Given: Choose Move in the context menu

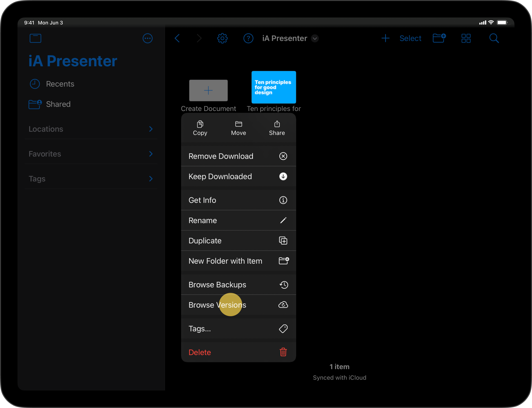Looking at the screenshot, I should pos(239,128).
